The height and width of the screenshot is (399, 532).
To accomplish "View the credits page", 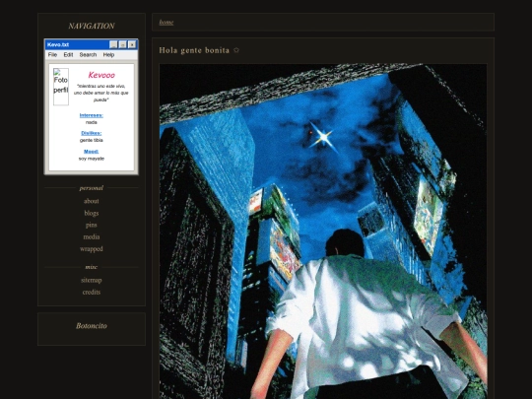I will pos(92,292).
